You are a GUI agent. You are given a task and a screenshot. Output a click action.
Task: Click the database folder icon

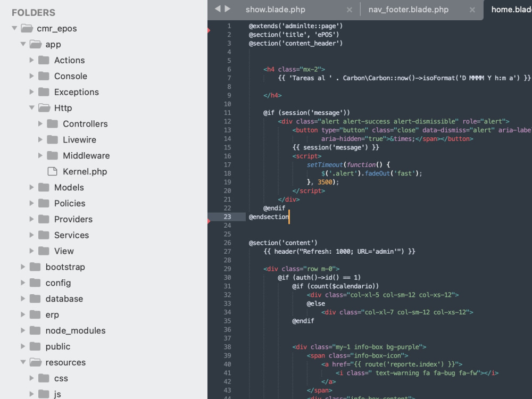click(35, 298)
